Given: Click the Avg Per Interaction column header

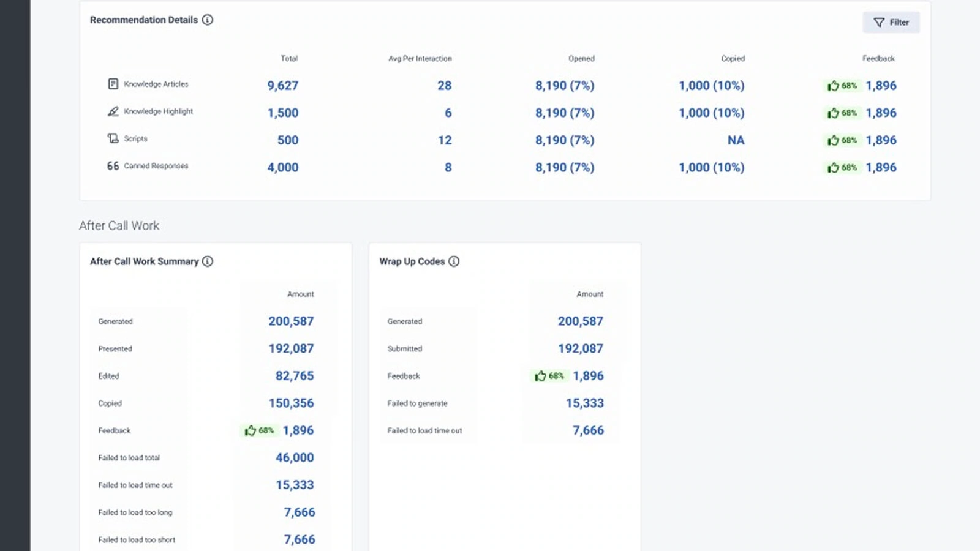Looking at the screenshot, I should click(x=420, y=59).
